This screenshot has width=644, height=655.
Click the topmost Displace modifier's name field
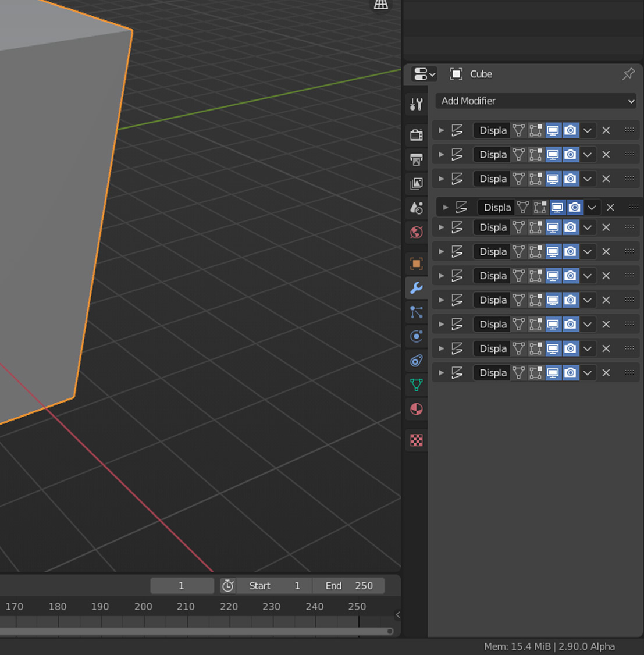coord(492,130)
